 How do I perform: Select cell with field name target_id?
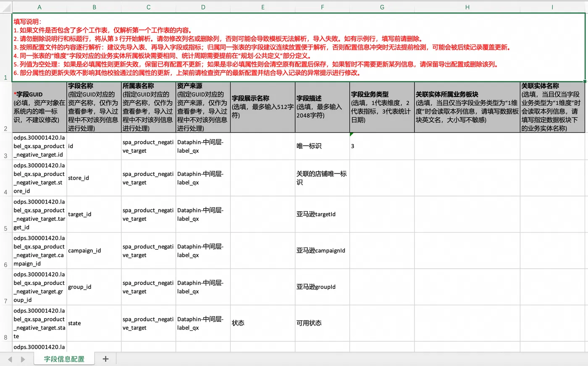click(94, 214)
